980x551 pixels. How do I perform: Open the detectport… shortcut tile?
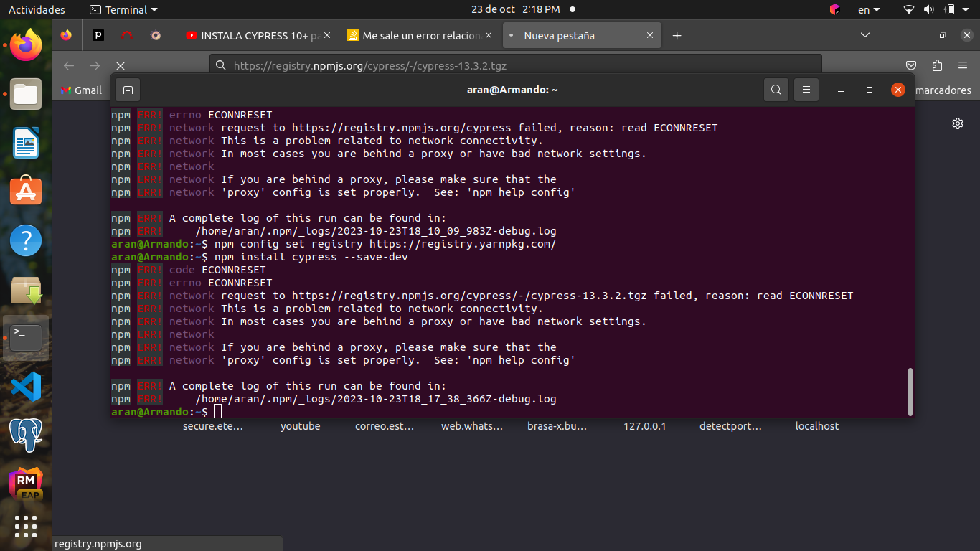730,426
